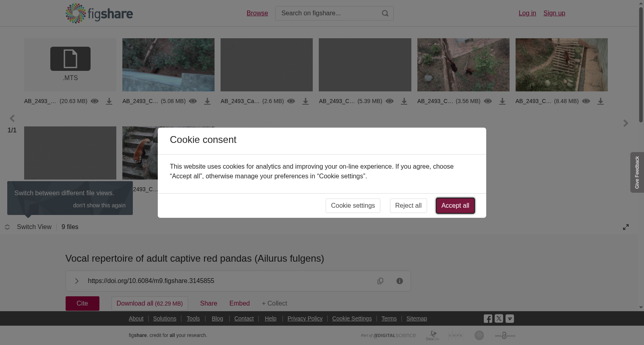Click Reject all cookies

[x=408, y=206]
